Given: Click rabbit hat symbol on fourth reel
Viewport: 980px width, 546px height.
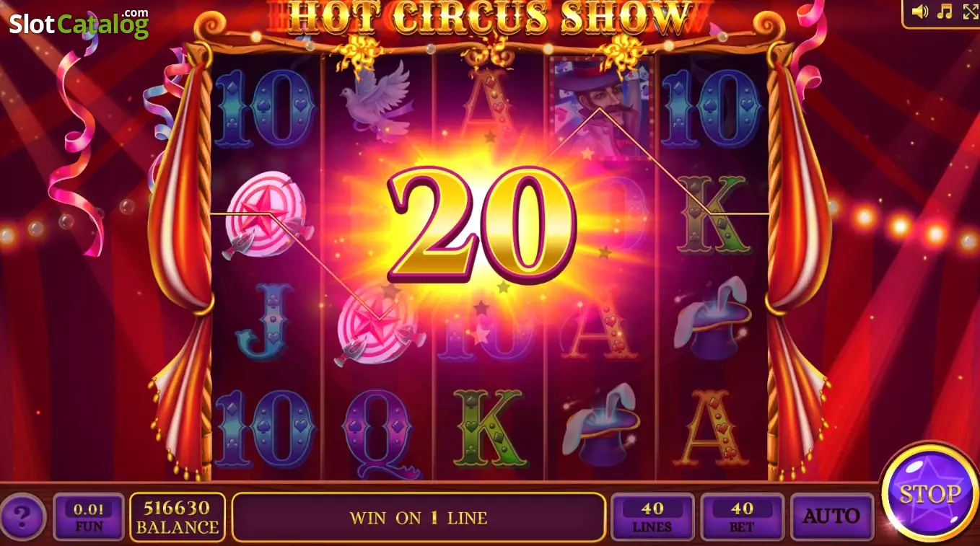Looking at the screenshot, I should pos(601,426).
